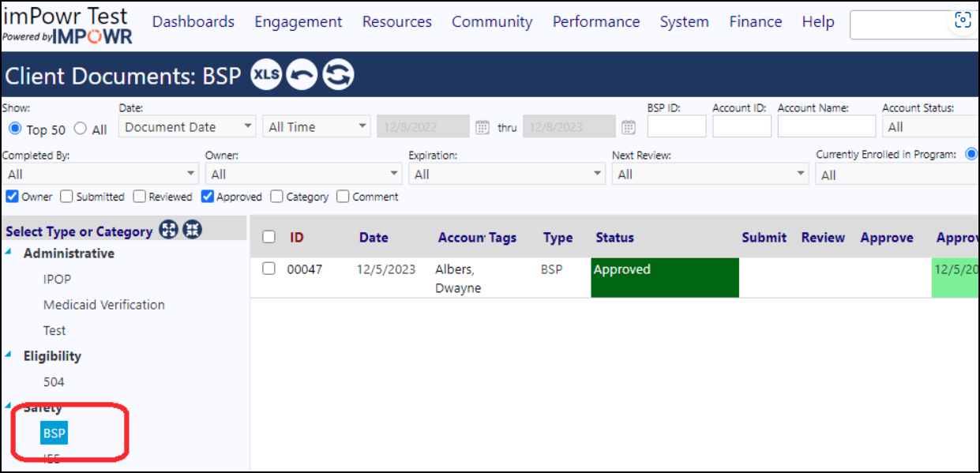This screenshot has width=980, height=473.
Task: Uncheck the Owner checkbox
Action: [12, 196]
